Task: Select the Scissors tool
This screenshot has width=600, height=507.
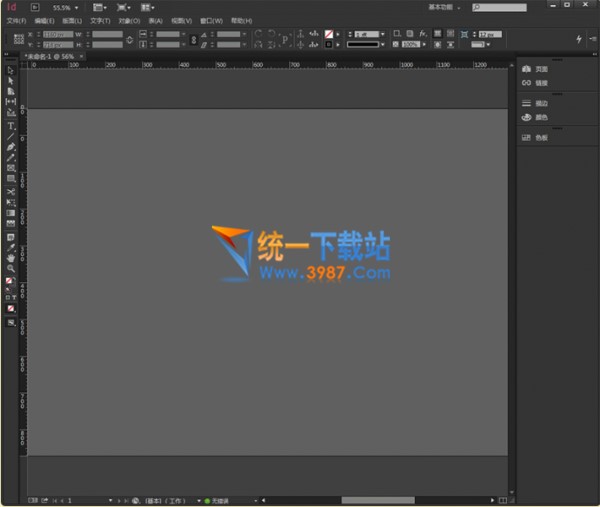Action: point(11,192)
